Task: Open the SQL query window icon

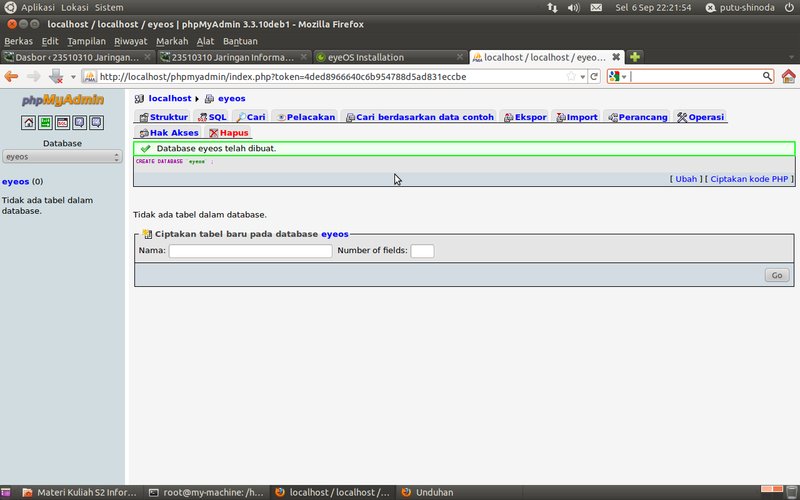Action: point(62,122)
